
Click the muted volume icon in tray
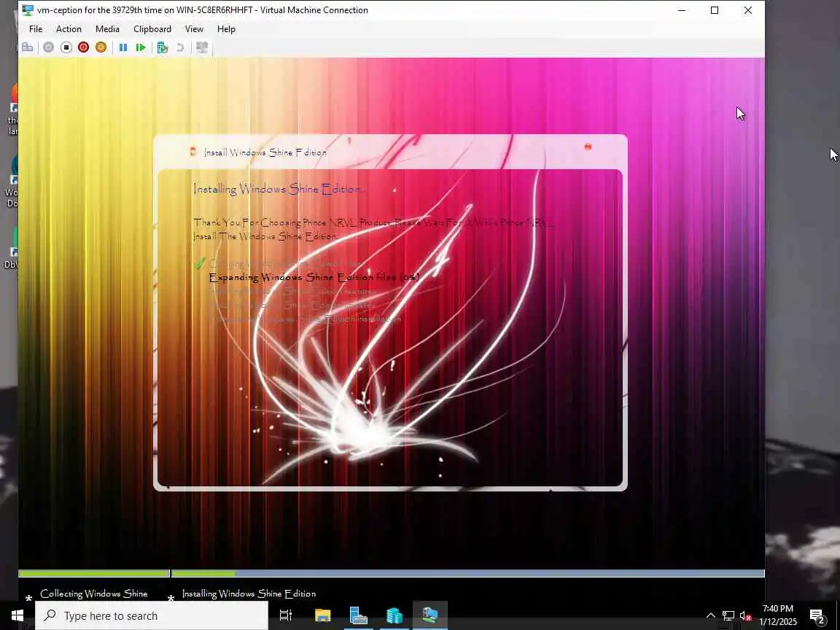[x=745, y=615]
